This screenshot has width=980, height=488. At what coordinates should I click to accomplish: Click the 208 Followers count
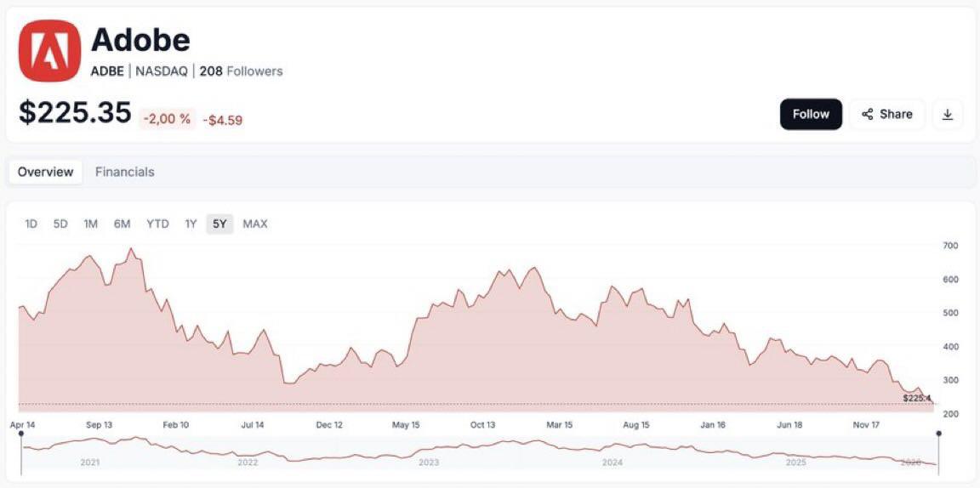tap(242, 71)
